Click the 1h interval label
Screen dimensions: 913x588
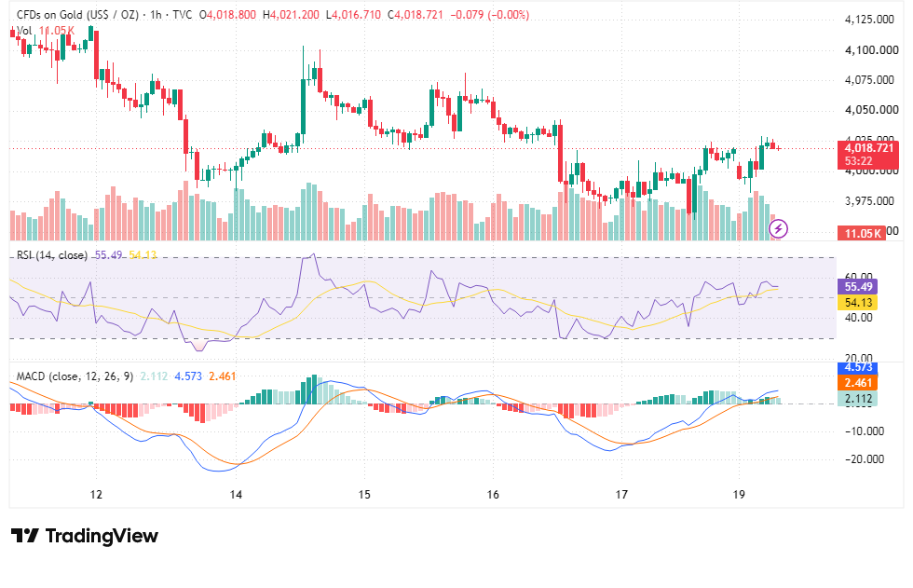click(156, 15)
